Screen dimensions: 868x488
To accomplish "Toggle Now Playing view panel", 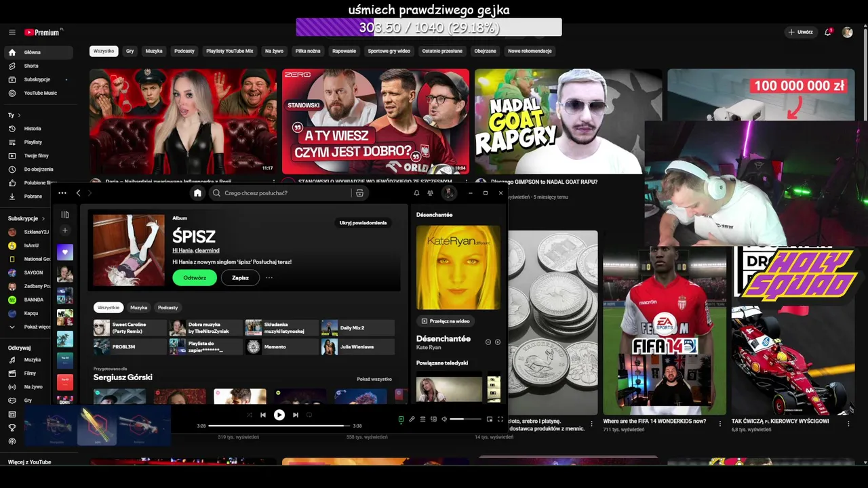I will [x=401, y=419].
